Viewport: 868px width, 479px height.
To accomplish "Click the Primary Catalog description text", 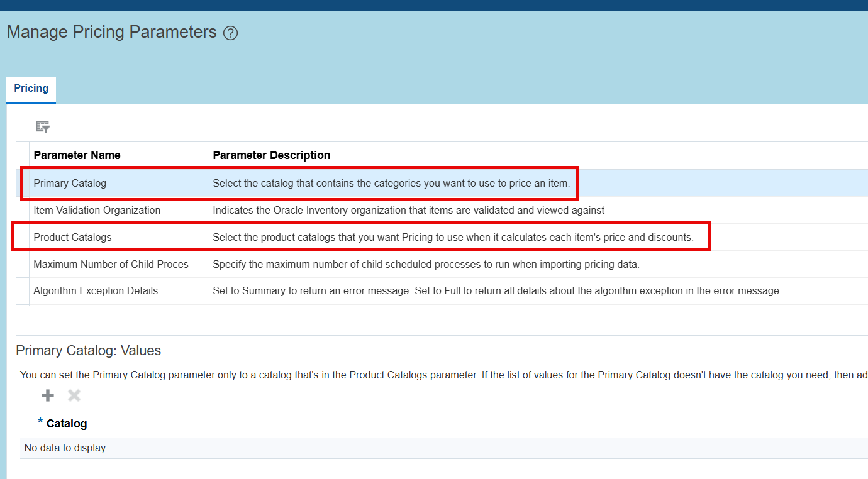I will click(391, 184).
